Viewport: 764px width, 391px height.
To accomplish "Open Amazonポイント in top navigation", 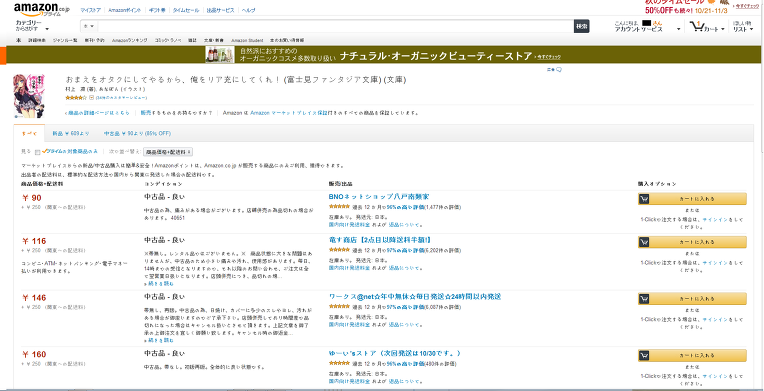I will coord(124,10).
